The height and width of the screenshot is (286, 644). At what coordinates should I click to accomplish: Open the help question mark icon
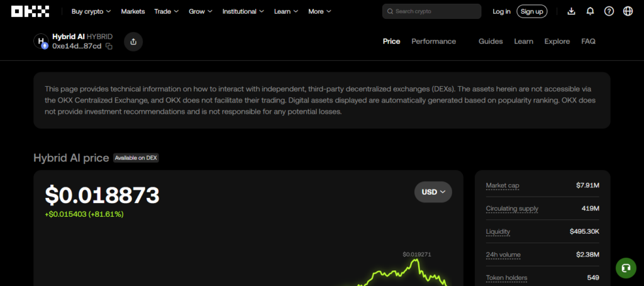[x=609, y=11]
